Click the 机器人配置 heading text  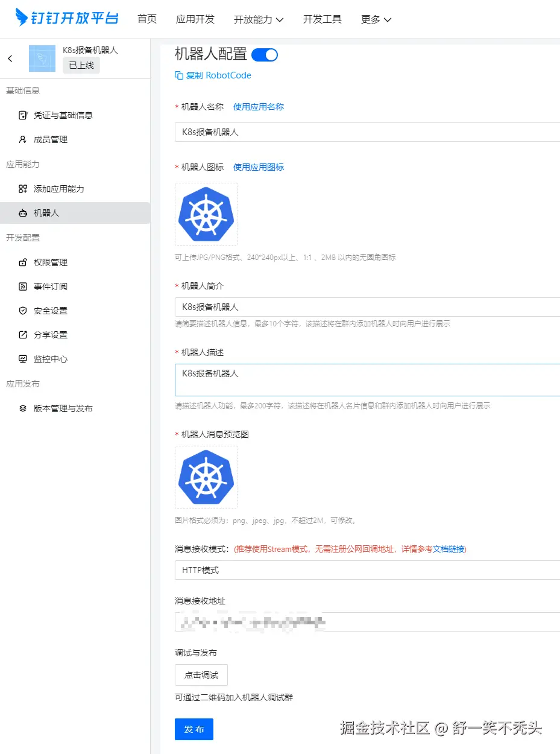click(x=211, y=54)
